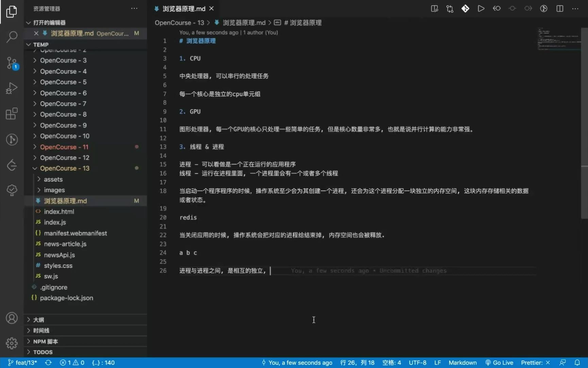Image resolution: width=588 pixels, height=368 pixels.
Task: Click line 20 text redis
Action: coord(188,217)
